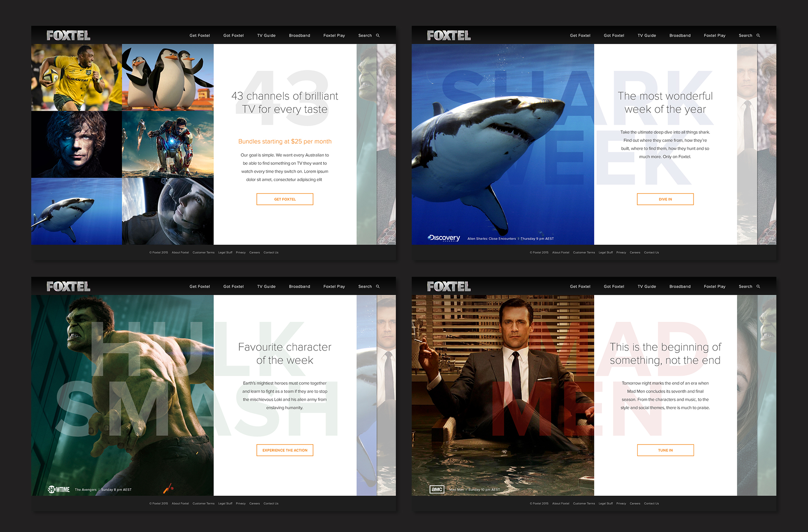Open Got Foxtel menu in the 43 channels mockup
Image resolution: width=808 pixels, height=532 pixels.
coord(234,35)
